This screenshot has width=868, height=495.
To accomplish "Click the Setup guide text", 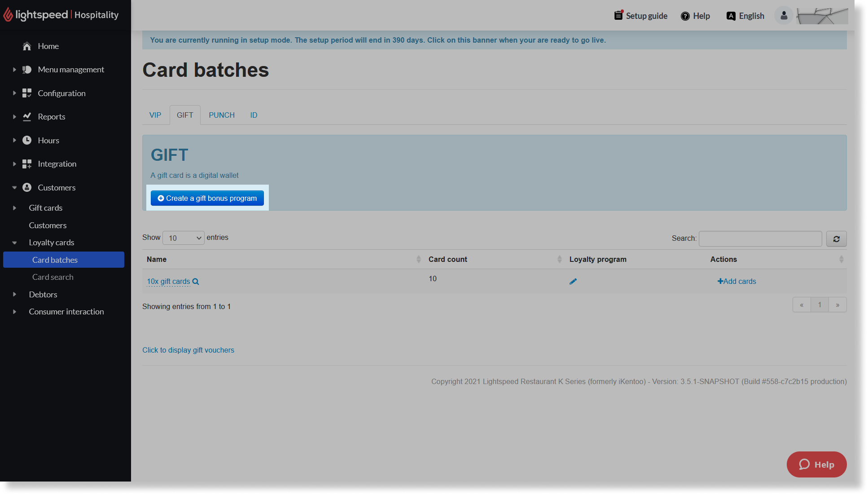I will pos(647,16).
